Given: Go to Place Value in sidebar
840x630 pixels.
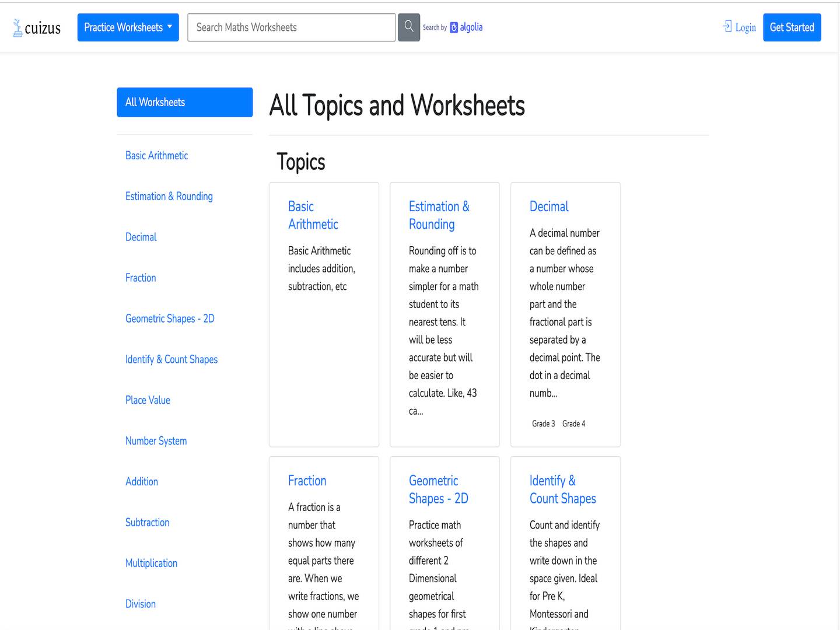Looking at the screenshot, I should point(148,400).
